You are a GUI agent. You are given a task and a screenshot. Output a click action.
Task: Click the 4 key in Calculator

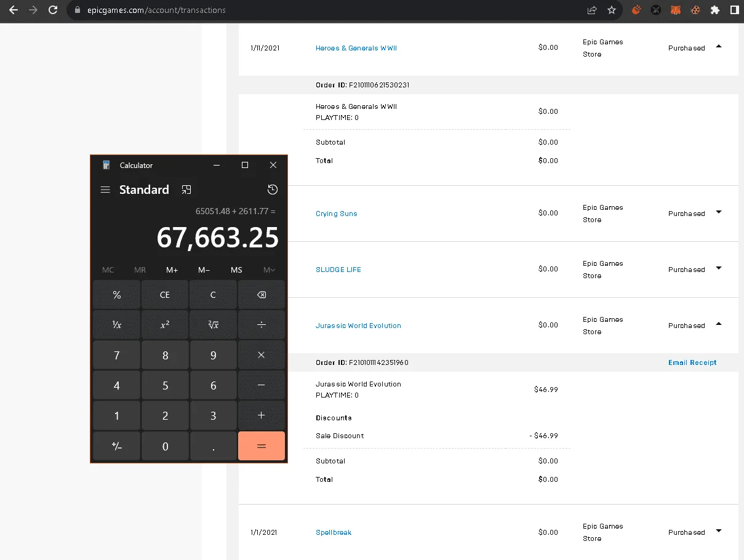tap(116, 385)
